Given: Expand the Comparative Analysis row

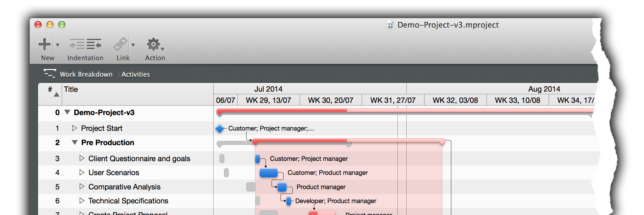Looking at the screenshot, I should 82,186.
